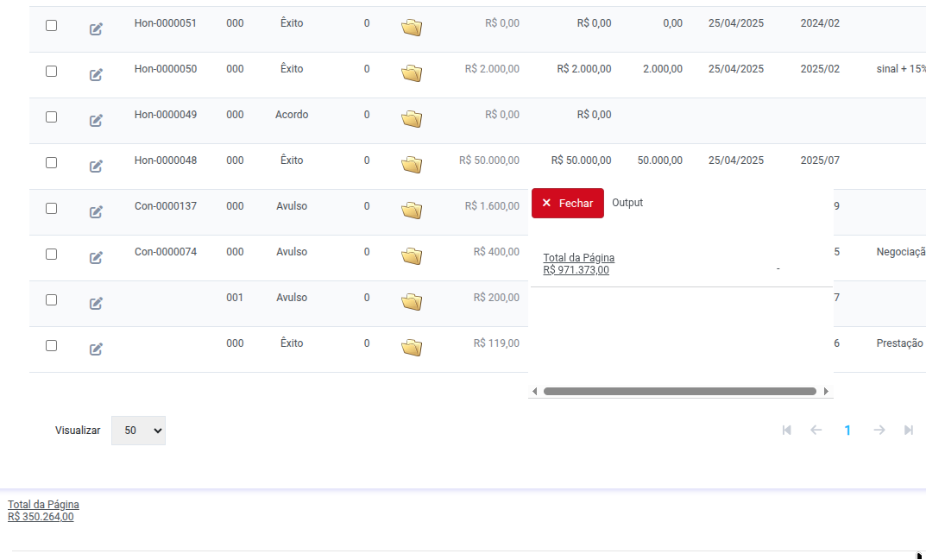Click previous page arrow

[x=816, y=430]
